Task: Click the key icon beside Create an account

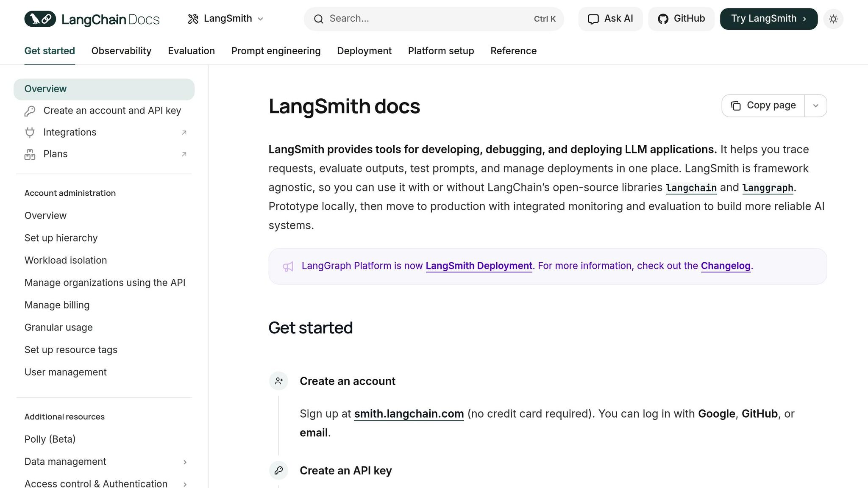Action: coord(29,111)
